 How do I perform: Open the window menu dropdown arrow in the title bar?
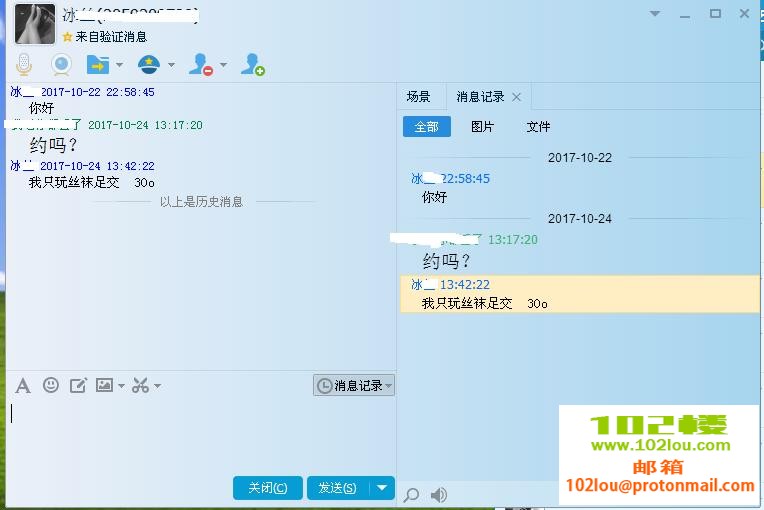(x=655, y=14)
